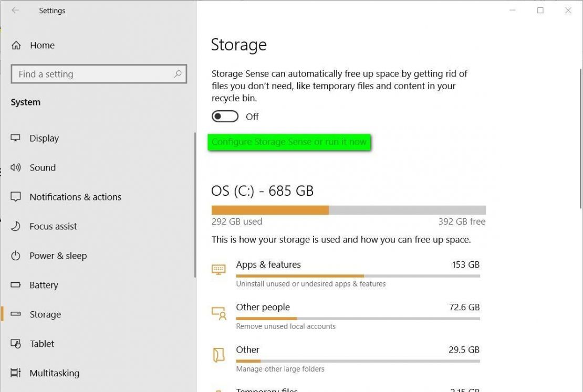583x392 pixels.
Task: Click the Other category folder icon
Action: click(x=220, y=354)
